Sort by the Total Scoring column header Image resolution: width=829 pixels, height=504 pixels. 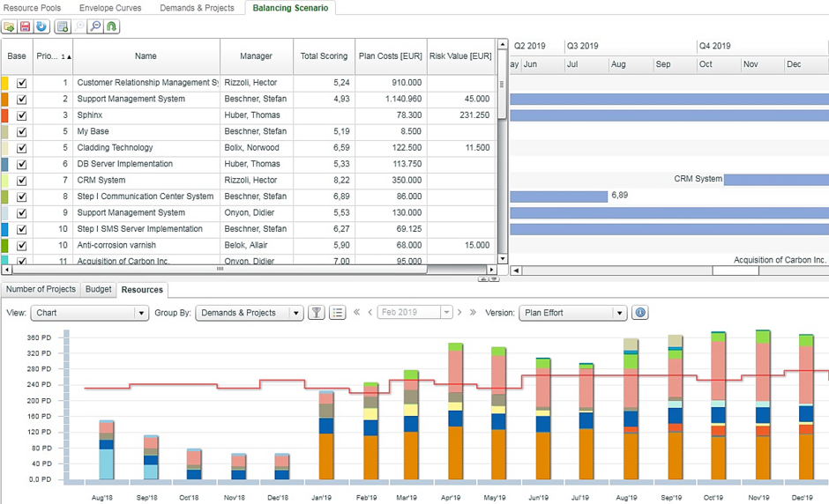pos(324,56)
